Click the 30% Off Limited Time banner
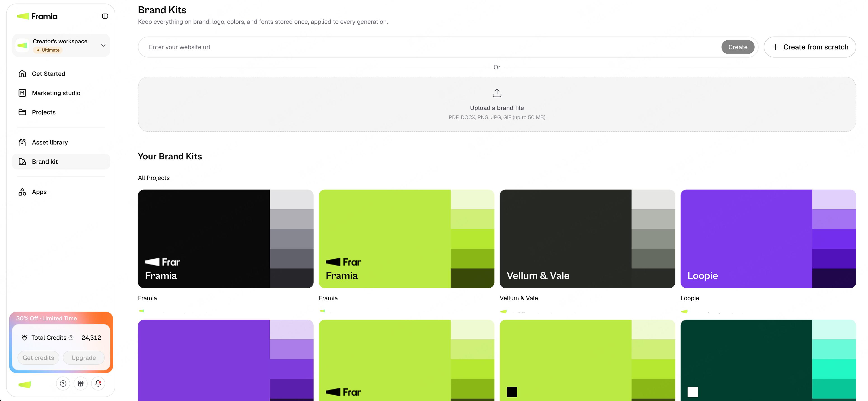 47,318
